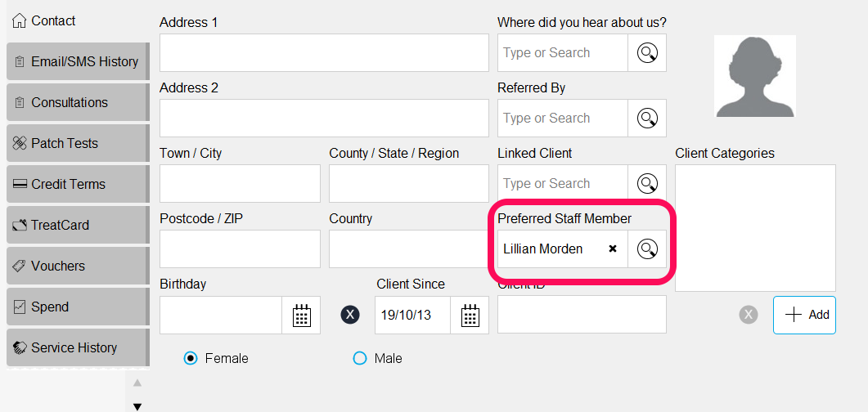Click the Linked Client search magnifier

tap(647, 183)
